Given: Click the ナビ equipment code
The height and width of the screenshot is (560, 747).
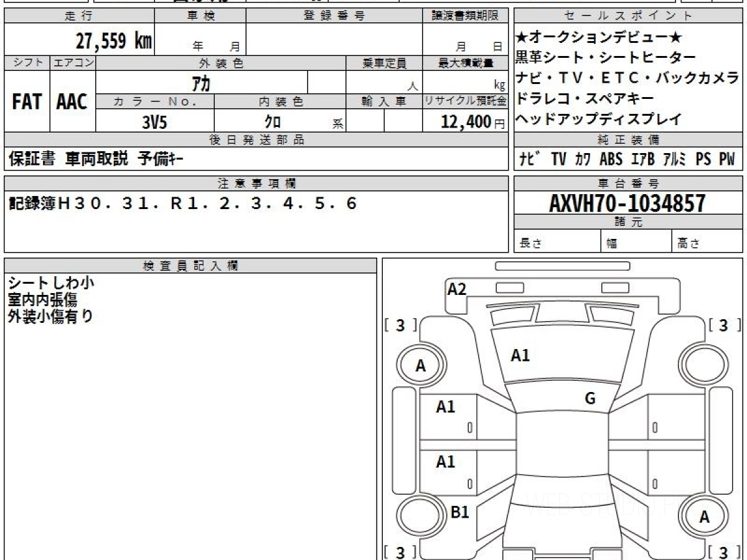Looking at the screenshot, I should point(529,159).
